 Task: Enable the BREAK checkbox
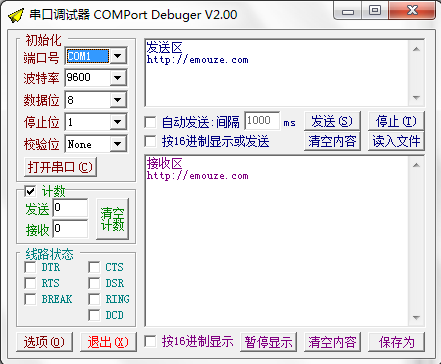[x=30, y=299]
